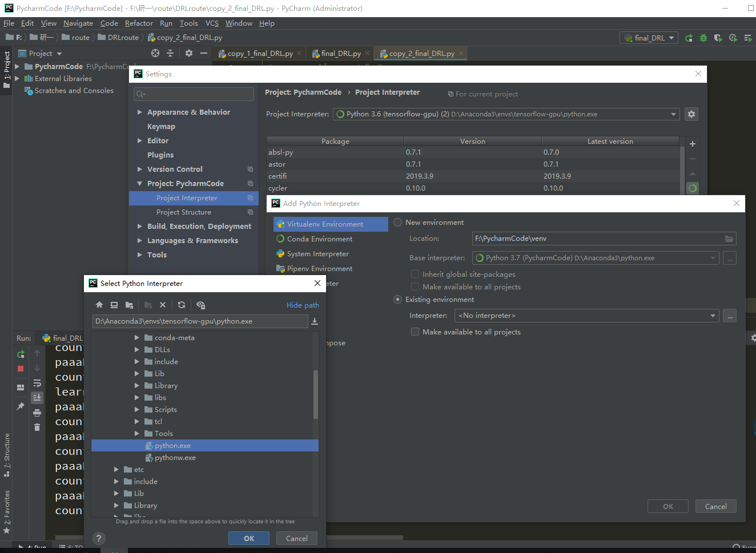Hide the Project tool window

204,53
